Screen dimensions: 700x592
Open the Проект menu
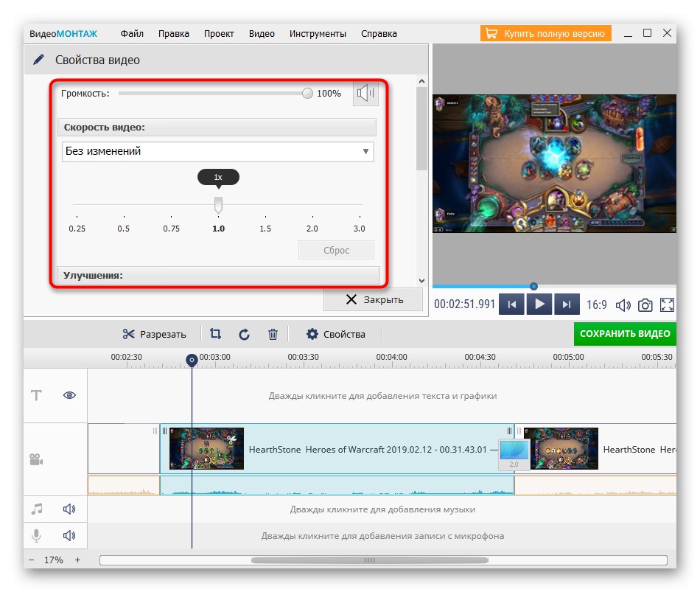tap(219, 33)
